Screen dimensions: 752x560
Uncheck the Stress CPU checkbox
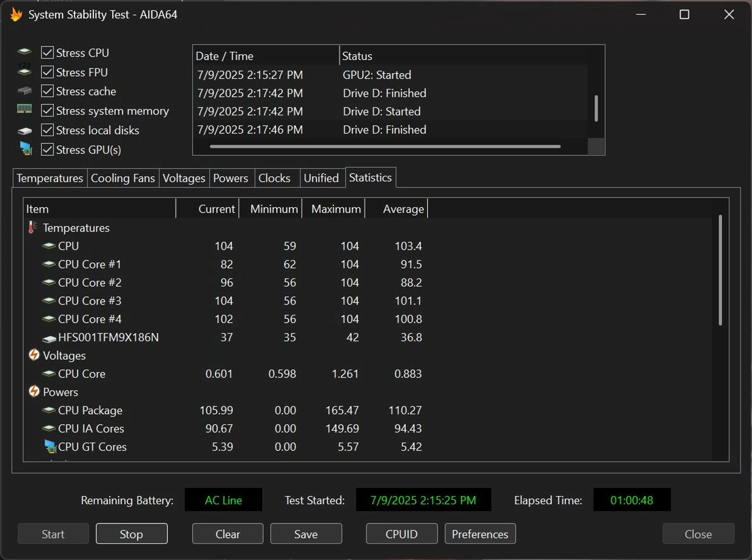[x=47, y=52]
